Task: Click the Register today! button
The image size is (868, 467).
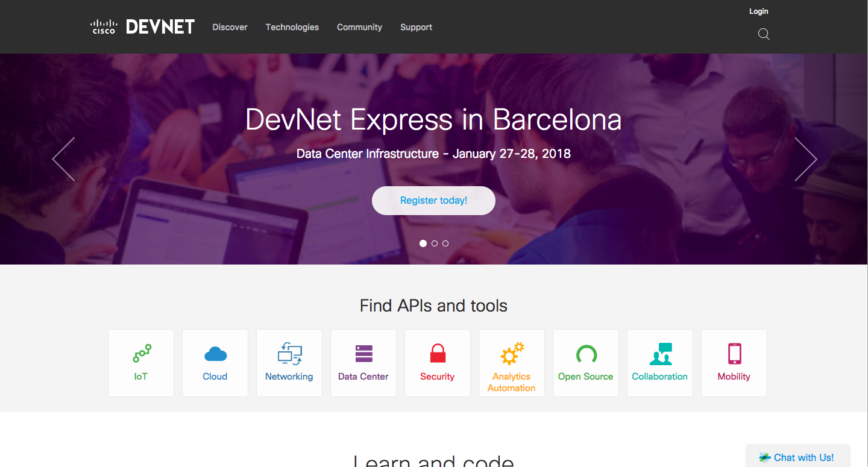Action: pyautogui.click(x=433, y=201)
